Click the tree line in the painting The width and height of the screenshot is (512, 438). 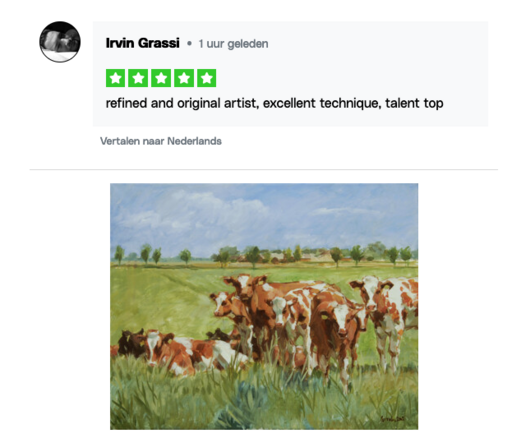click(264, 255)
